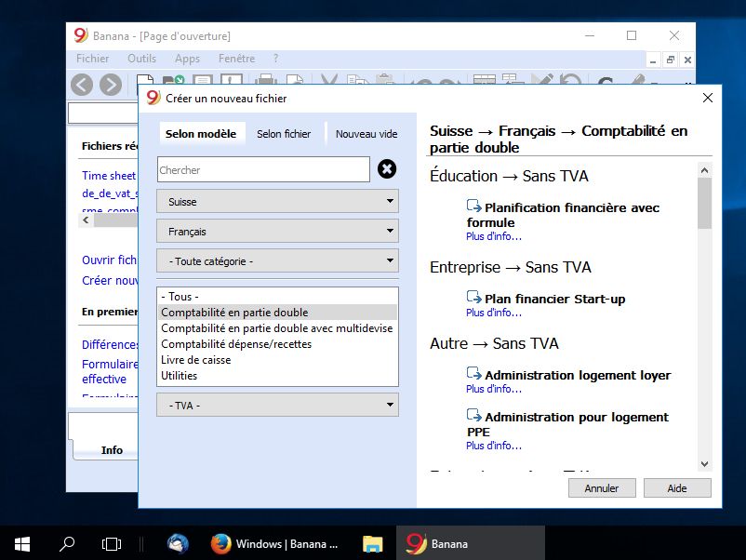Open the Fenêtre menu
Viewport: 746px width, 560px height.
click(236, 59)
